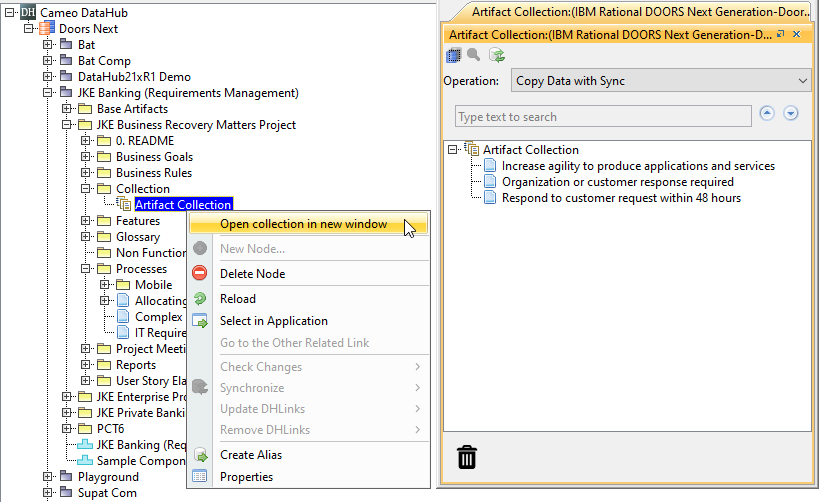
Task: Close the Artifact Collection panel
Action: [x=797, y=34]
